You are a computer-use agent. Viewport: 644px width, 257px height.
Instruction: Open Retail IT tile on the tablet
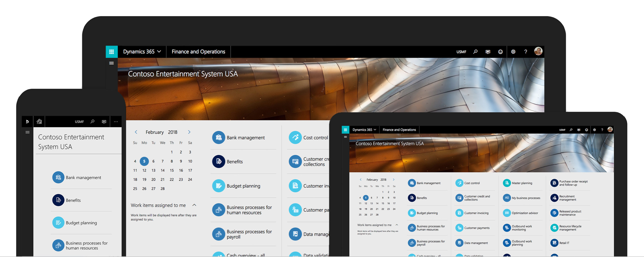(x=560, y=243)
